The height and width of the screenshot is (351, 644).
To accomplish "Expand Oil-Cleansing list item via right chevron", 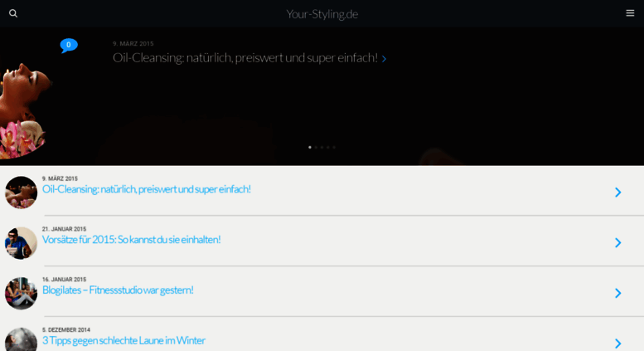I will click(x=617, y=192).
